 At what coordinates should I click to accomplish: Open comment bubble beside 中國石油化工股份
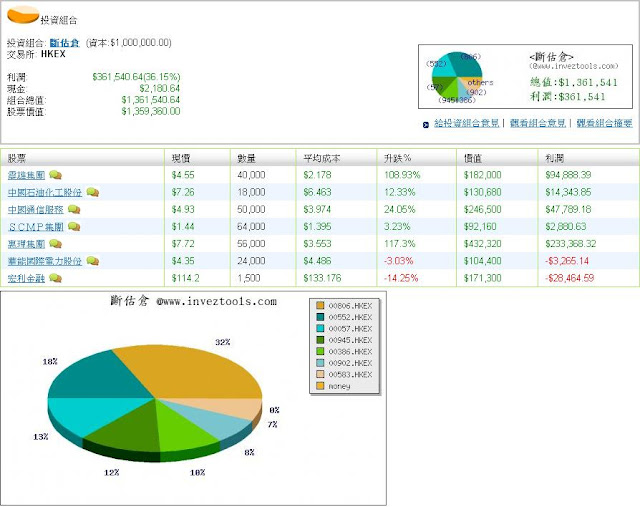click(93, 192)
